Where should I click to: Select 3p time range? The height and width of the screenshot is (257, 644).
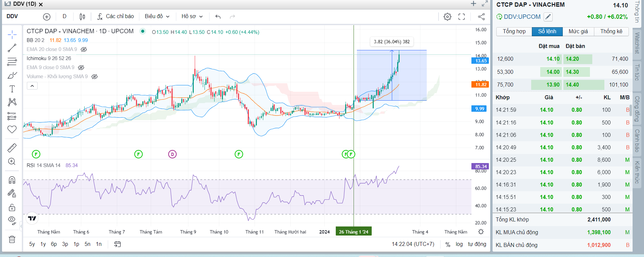point(65,244)
